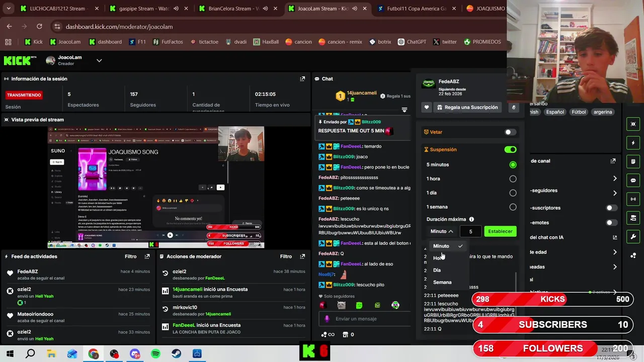Open Spotify from the taskbar
644x362 pixels.
[155, 354]
